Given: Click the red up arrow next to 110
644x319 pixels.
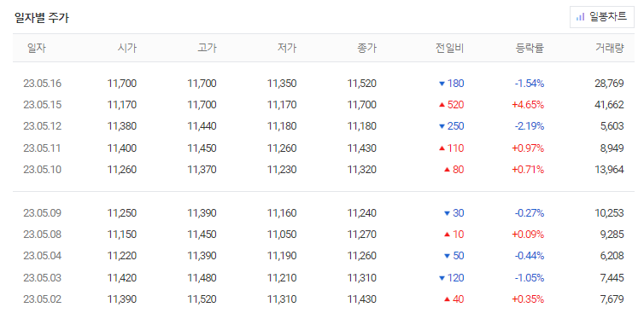Looking at the screenshot, I should pyautogui.click(x=442, y=148).
